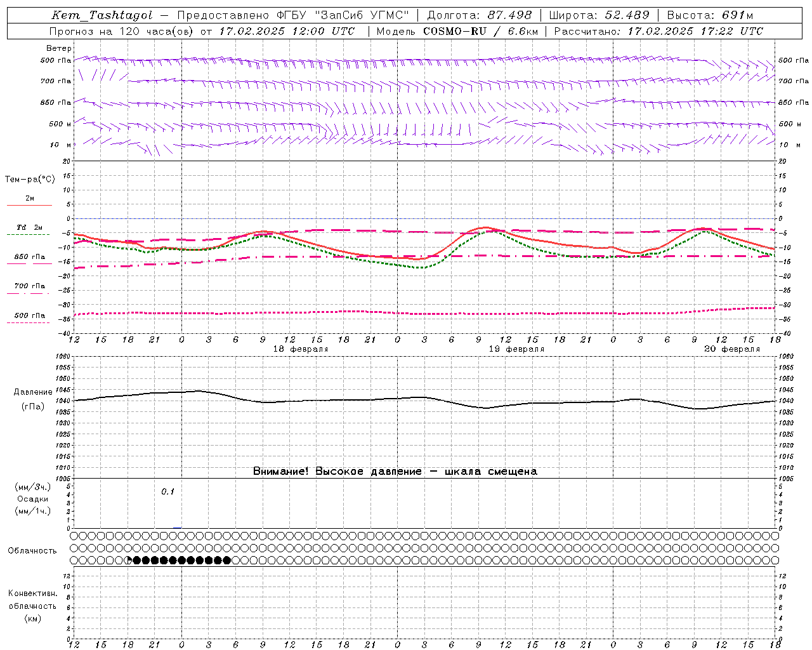812x650 pixels.
Task: Click the dotted line sample under temperature legend 500 гПа
Action: click(29, 322)
